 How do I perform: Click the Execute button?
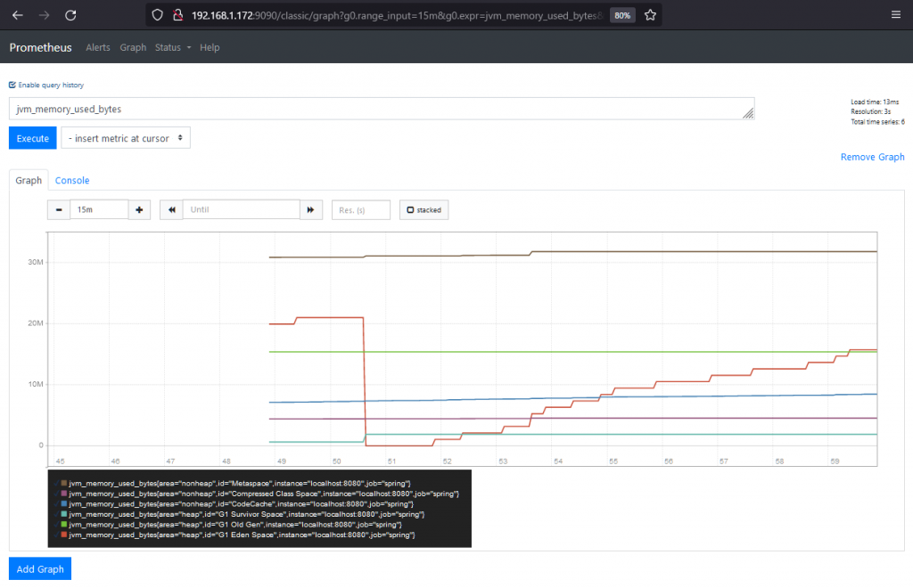point(32,138)
